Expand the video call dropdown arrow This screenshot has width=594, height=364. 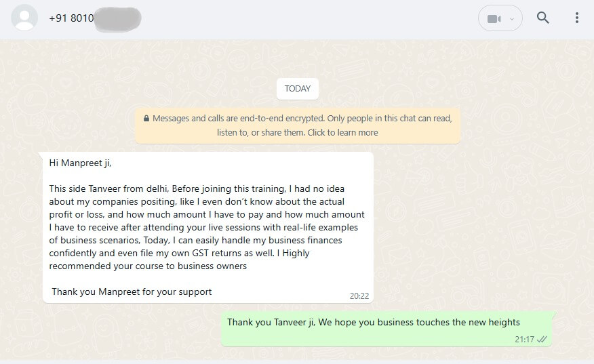(x=512, y=19)
